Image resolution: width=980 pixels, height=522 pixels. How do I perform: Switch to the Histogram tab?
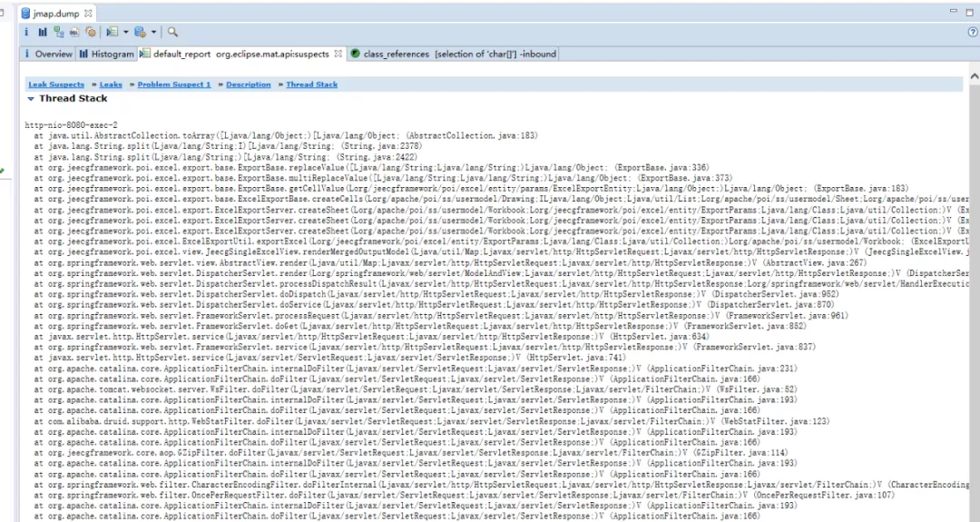106,54
